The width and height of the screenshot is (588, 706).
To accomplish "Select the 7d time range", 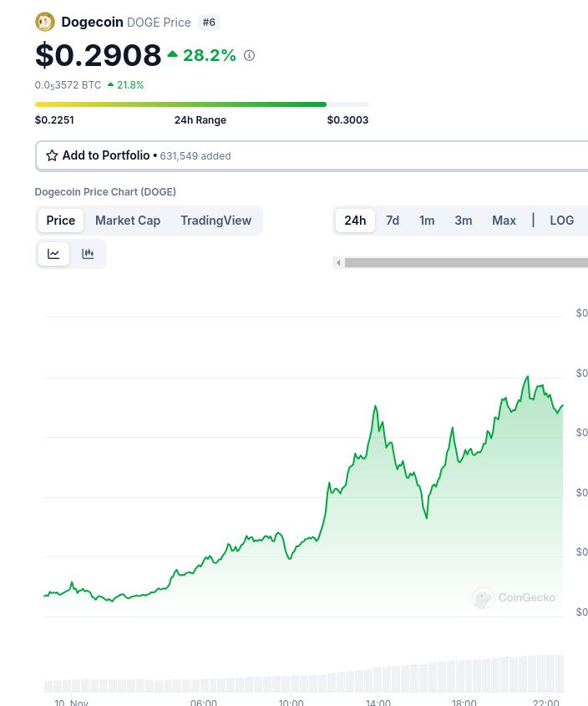I will (x=393, y=221).
